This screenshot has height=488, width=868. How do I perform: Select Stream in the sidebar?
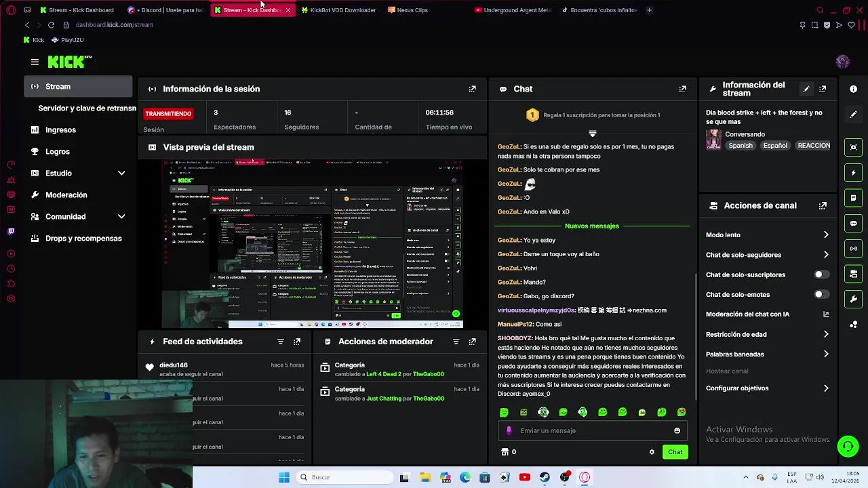click(79, 86)
